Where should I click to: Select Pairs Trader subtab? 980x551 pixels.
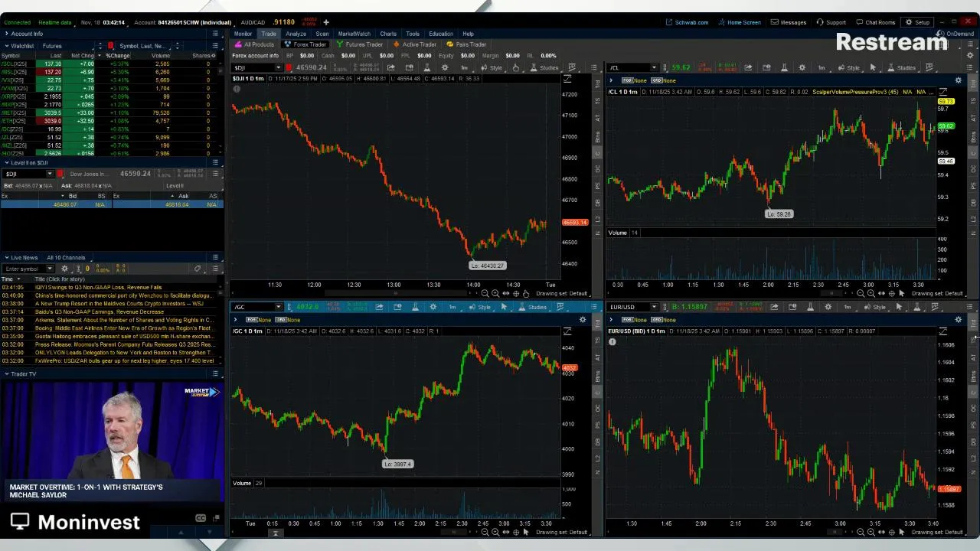pyautogui.click(x=466, y=44)
